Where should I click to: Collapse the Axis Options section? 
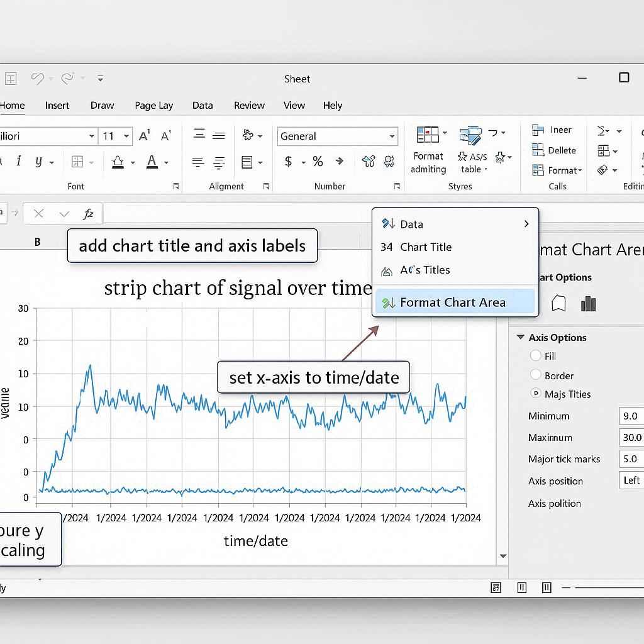[520, 338]
